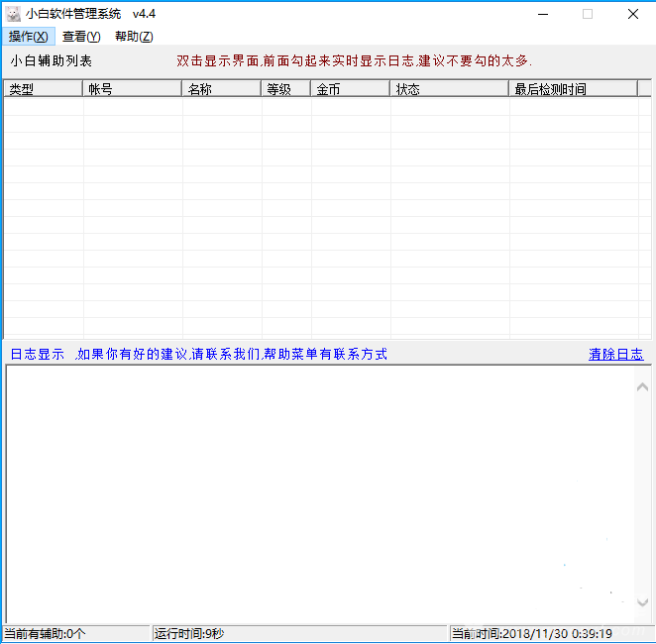Click the log scrollbar up arrow
Viewport: 656px width, 644px height.
(x=642, y=387)
